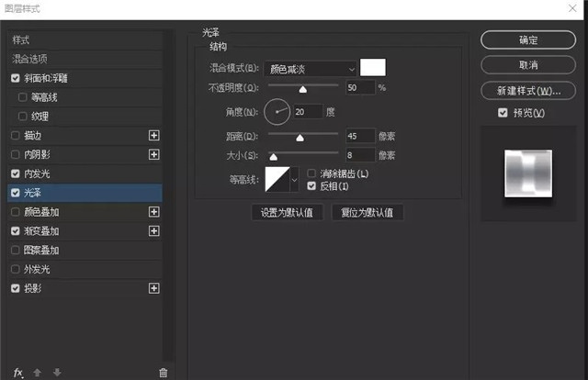Screen dimensions: 588x380
Task: Click the 等高线 contour thumbnail
Action: click(277, 180)
